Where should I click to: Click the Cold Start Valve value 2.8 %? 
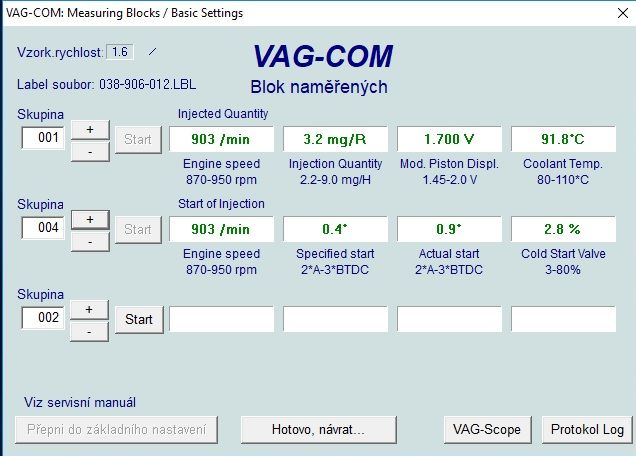point(563,229)
